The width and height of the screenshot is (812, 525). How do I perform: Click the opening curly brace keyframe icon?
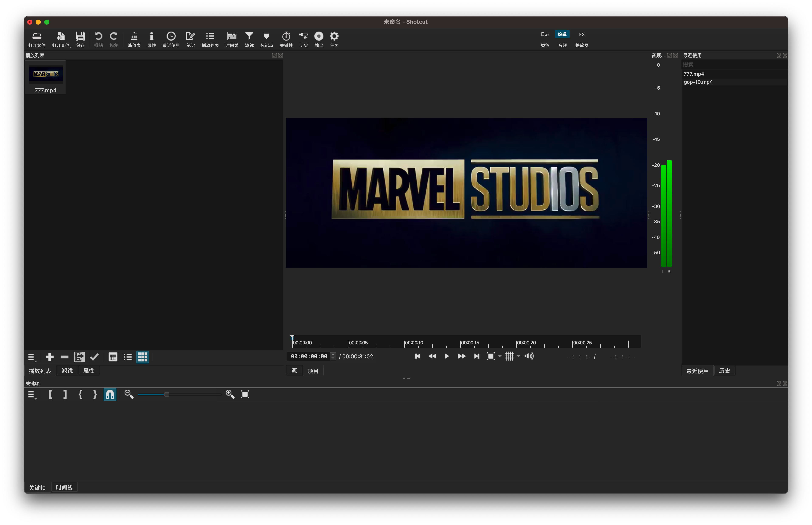pyautogui.click(x=80, y=394)
